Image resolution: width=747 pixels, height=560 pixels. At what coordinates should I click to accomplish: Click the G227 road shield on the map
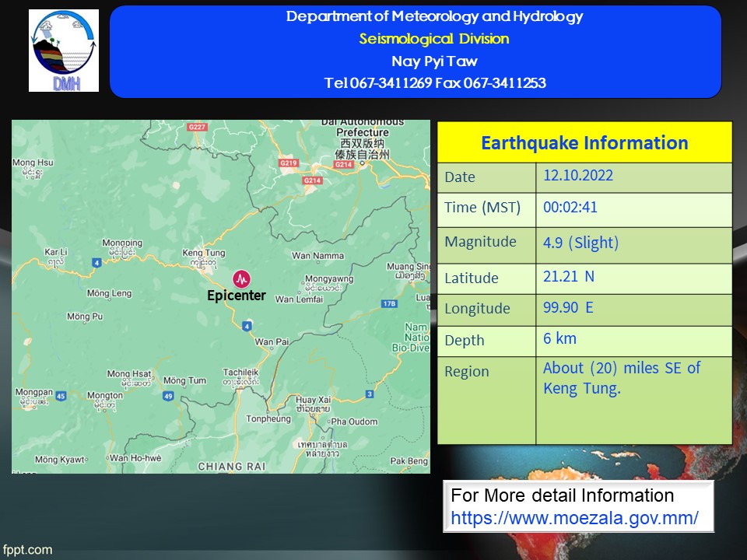(x=197, y=127)
